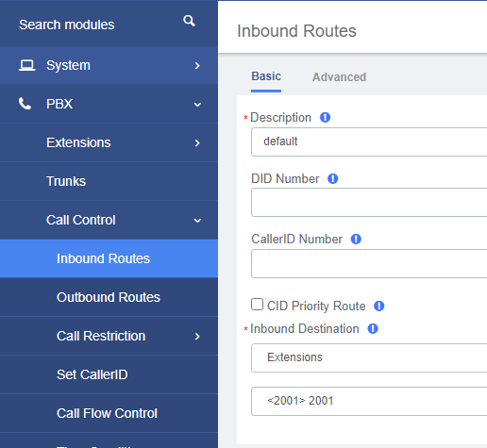Open the Extensions destination dropdown
The image size is (487, 448).
pyautogui.click(x=369, y=357)
